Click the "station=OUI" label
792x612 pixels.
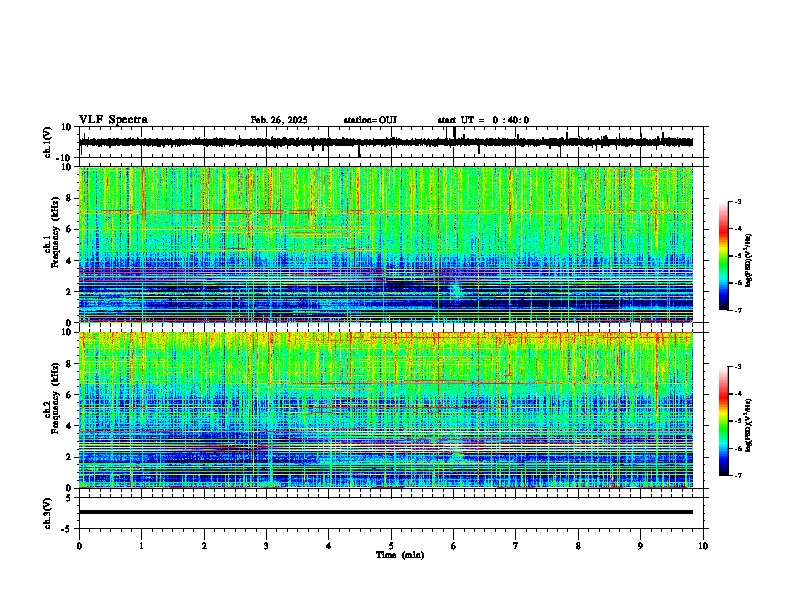pyautogui.click(x=370, y=120)
